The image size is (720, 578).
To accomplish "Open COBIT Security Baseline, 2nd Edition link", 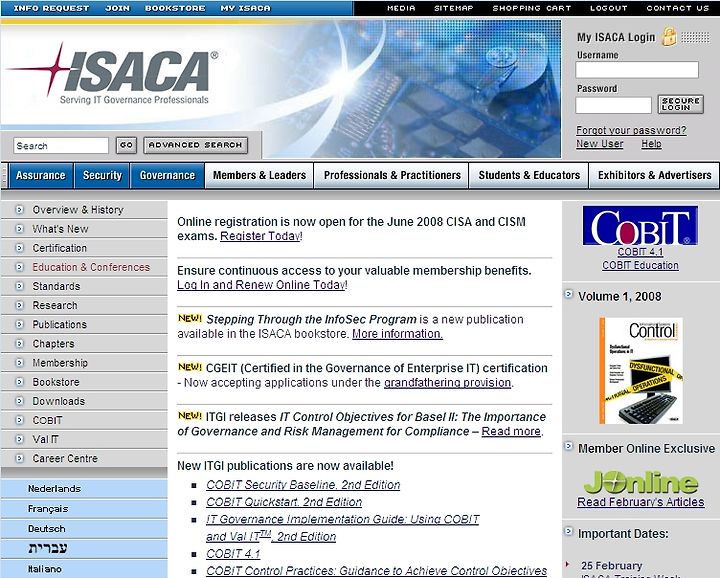I will pyautogui.click(x=303, y=485).
